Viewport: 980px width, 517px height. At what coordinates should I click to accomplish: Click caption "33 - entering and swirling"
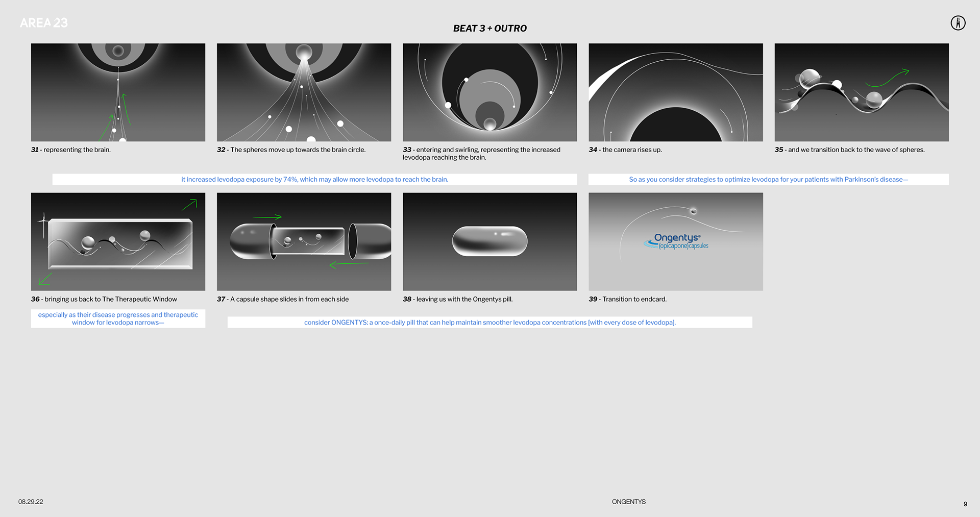(x=481, y=154)
